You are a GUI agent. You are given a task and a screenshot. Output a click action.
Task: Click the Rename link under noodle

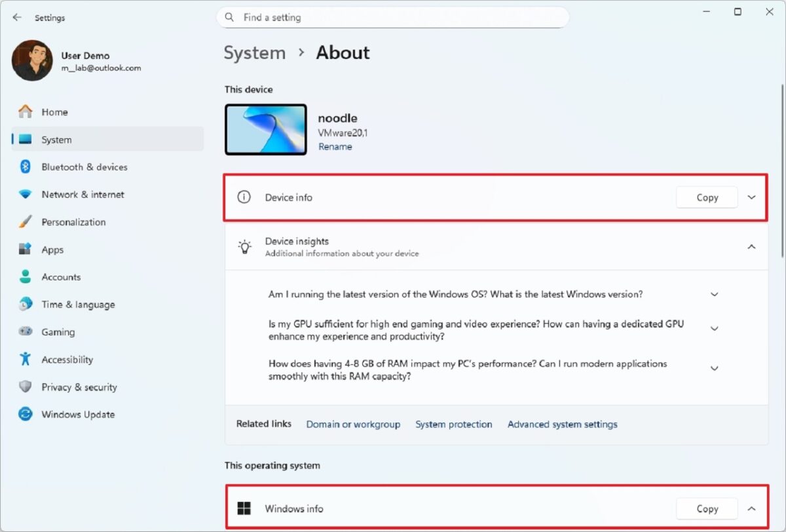335,147
